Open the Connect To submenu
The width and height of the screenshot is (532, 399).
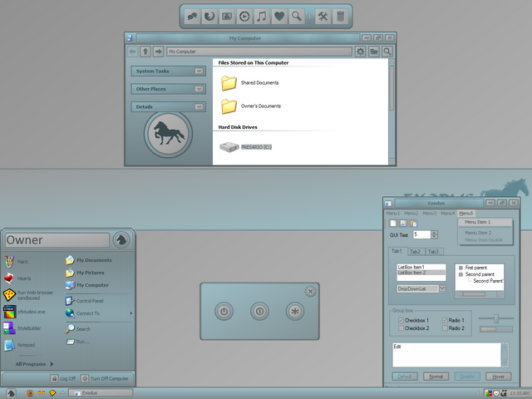pyautogui.click(x=99, y=313)
